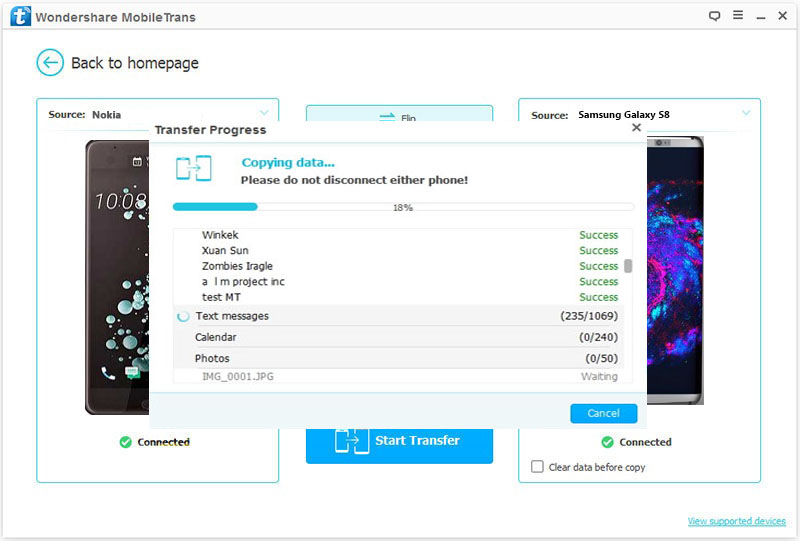800x541 pixels.
Task: Click the green Connected check under Samsung
Action: (607, 442)
